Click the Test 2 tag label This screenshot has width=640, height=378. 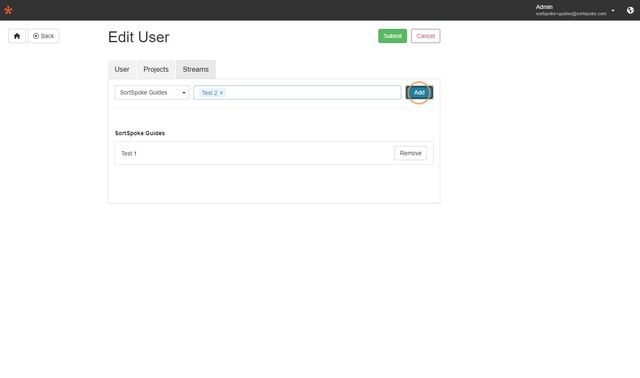click(x=209, y=93)
